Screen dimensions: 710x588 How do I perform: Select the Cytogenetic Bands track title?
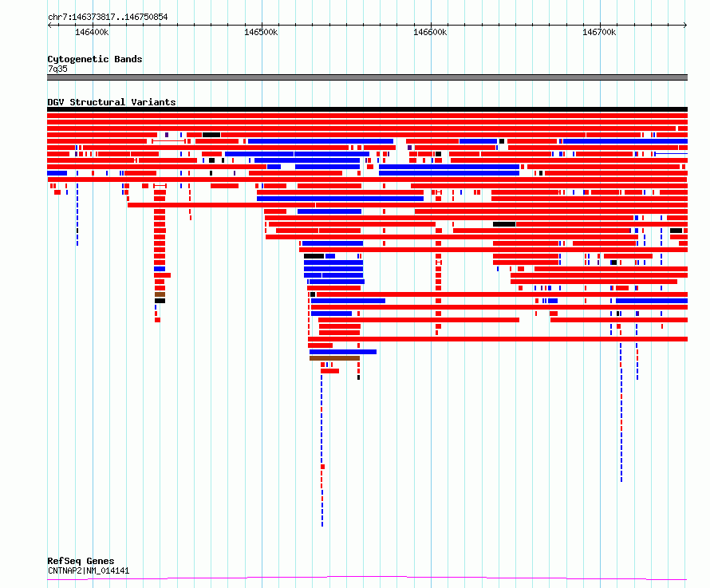coord(95,59)
